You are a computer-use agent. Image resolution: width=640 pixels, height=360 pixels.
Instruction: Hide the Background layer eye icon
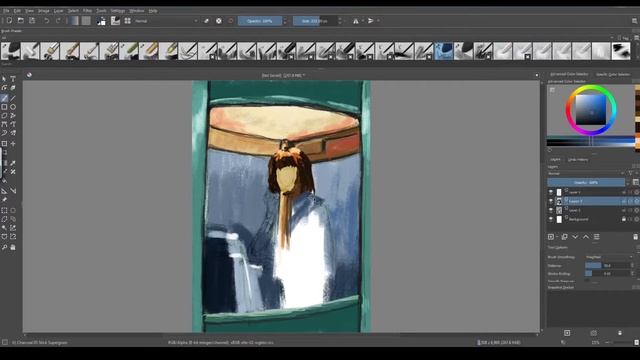(551, 219)
